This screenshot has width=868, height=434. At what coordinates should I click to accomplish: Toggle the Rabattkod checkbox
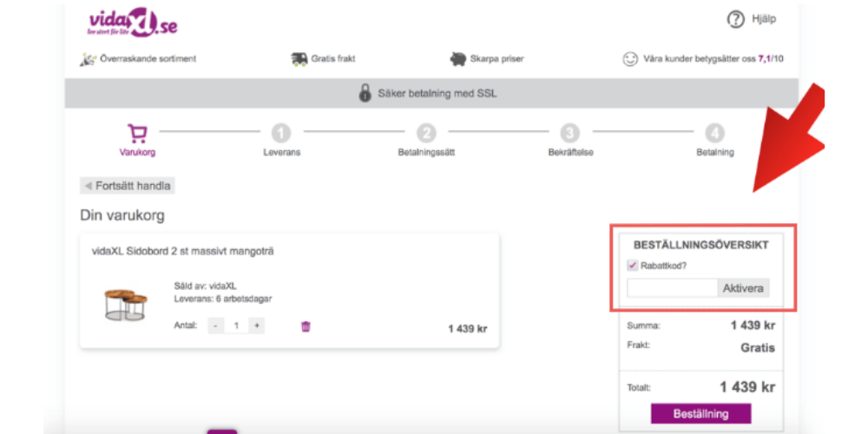(x=632, y=266)
